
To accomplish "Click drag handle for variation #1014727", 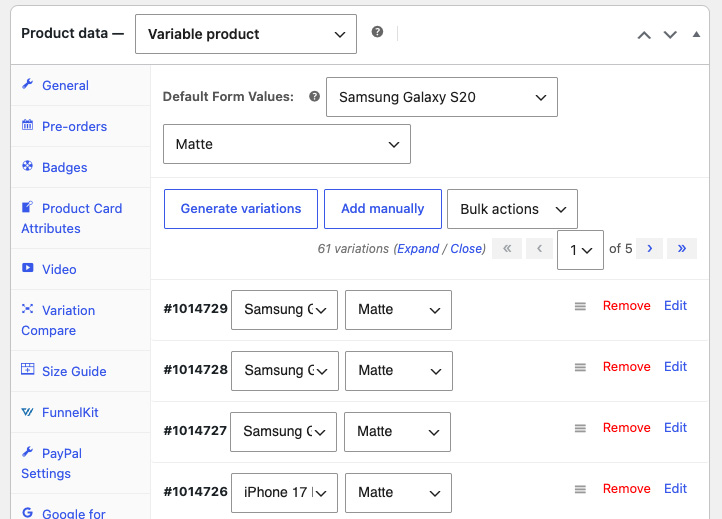I will pyautogui.click(x=580, y=429).
